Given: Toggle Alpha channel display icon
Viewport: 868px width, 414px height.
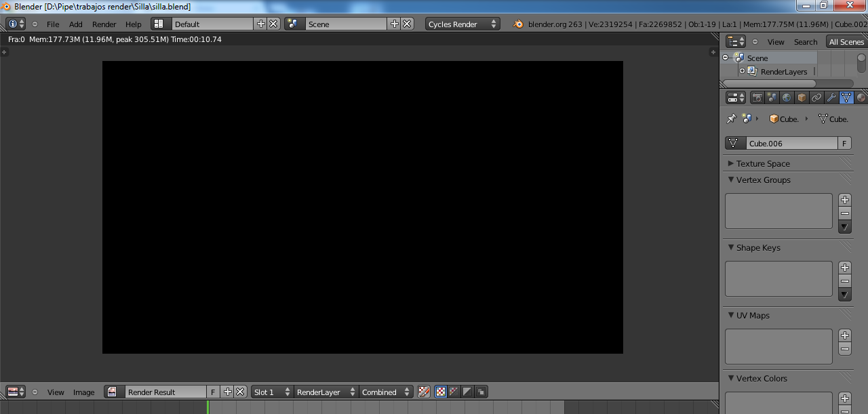Looking at the screenshot, I should [467, 392].
